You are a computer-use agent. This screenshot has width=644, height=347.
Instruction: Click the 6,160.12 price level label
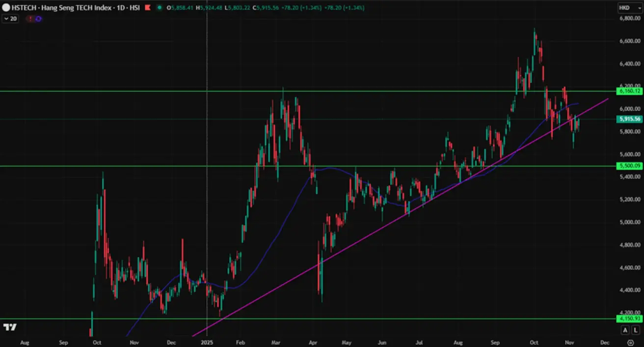(x=629, y=91)
